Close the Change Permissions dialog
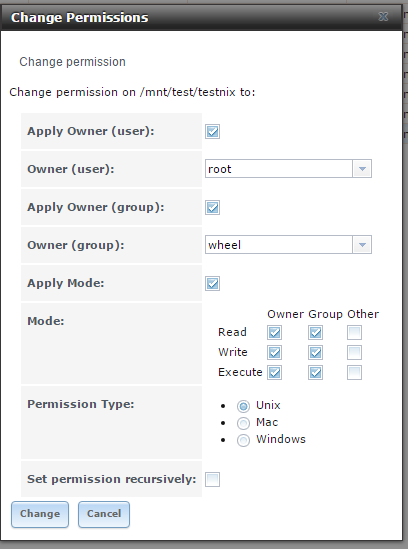 [383, 16]
